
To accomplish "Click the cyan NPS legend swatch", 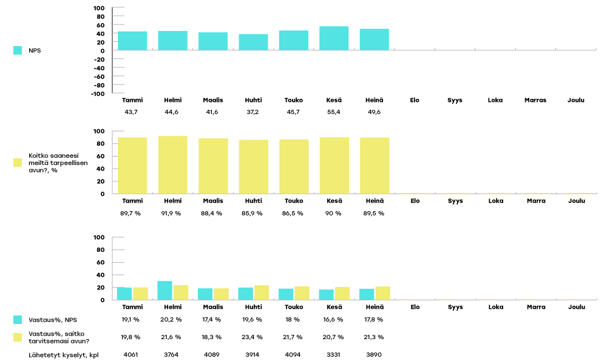I will pyautogui.click(x=18, y=50).
